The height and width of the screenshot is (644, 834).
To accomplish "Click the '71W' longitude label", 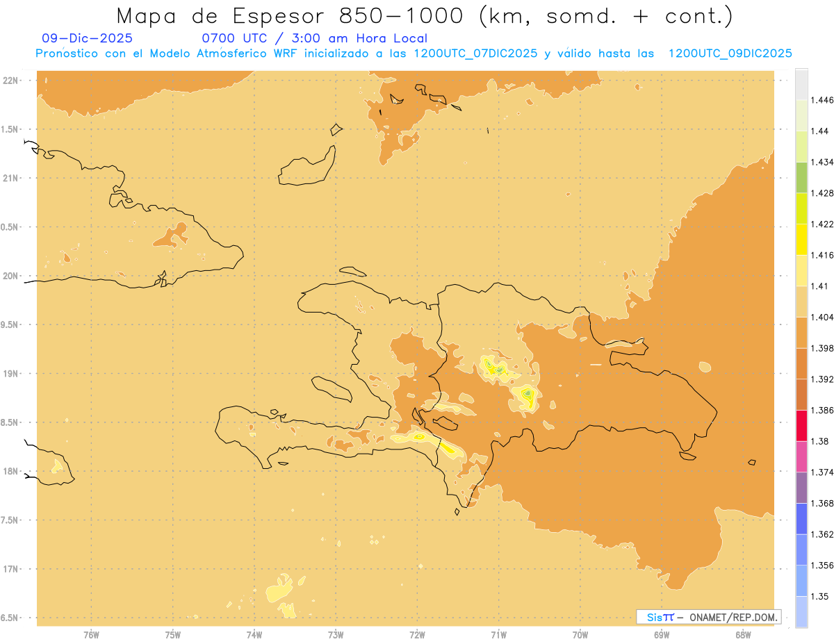I will pos(498,634).
